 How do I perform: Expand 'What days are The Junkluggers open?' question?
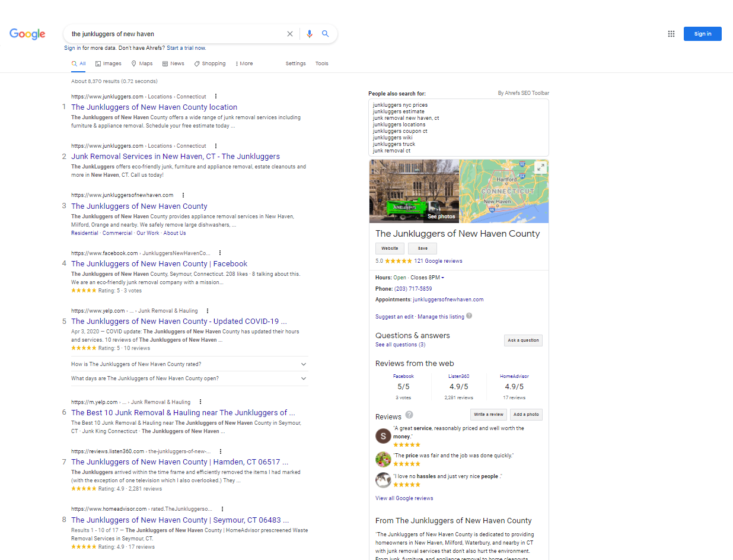189,378
